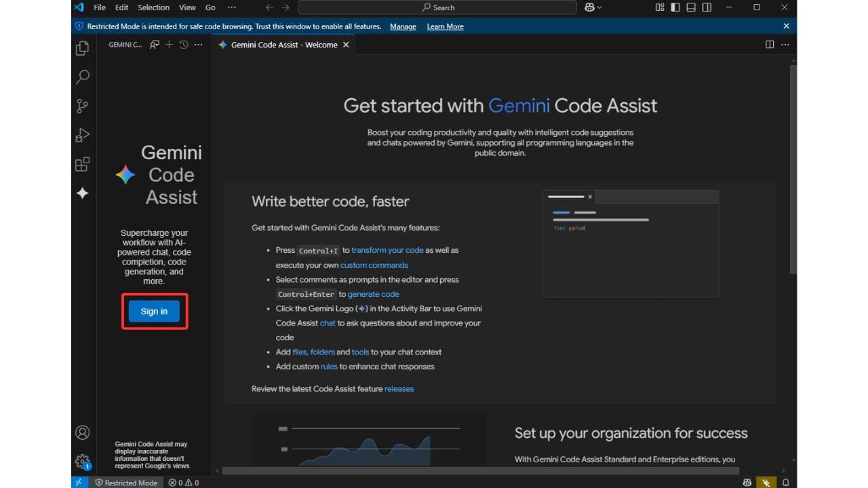The image size is (868, 488).
Task: Toggle the Secondary Side Bar visibility
Action: click(x=706, y=7)
